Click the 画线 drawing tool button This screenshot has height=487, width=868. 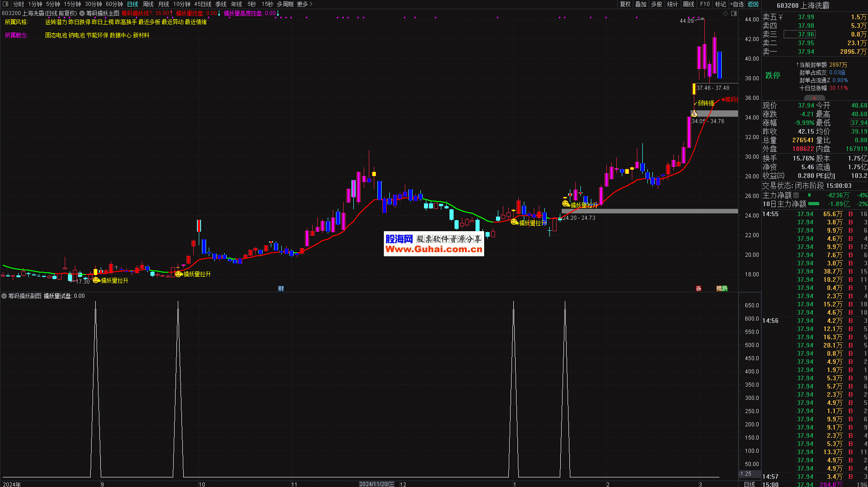click(688, 4)
